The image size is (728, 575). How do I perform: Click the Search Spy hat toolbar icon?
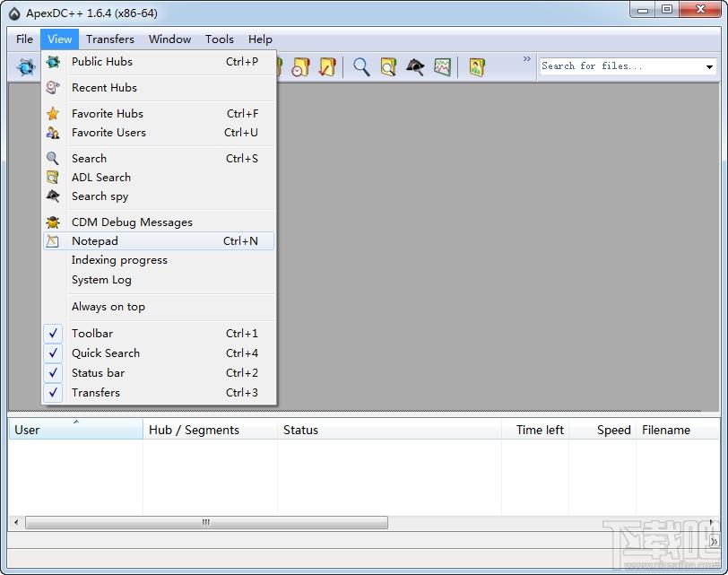click(415, 67)
